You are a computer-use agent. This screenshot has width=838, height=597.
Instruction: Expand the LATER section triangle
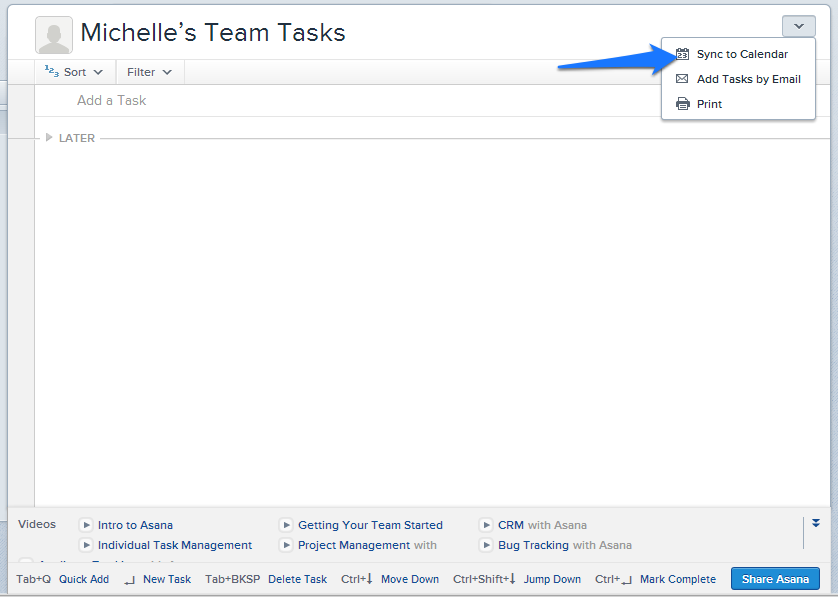point(49,138)
